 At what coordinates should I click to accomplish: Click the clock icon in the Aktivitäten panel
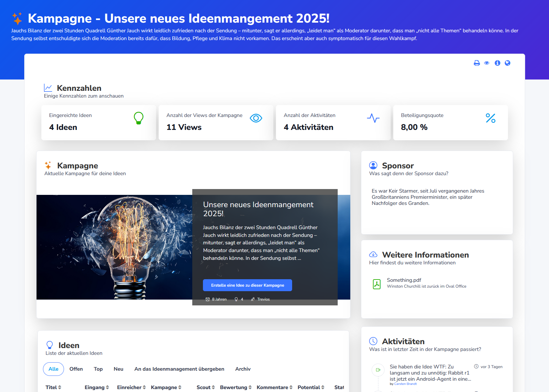click(373, 341)
